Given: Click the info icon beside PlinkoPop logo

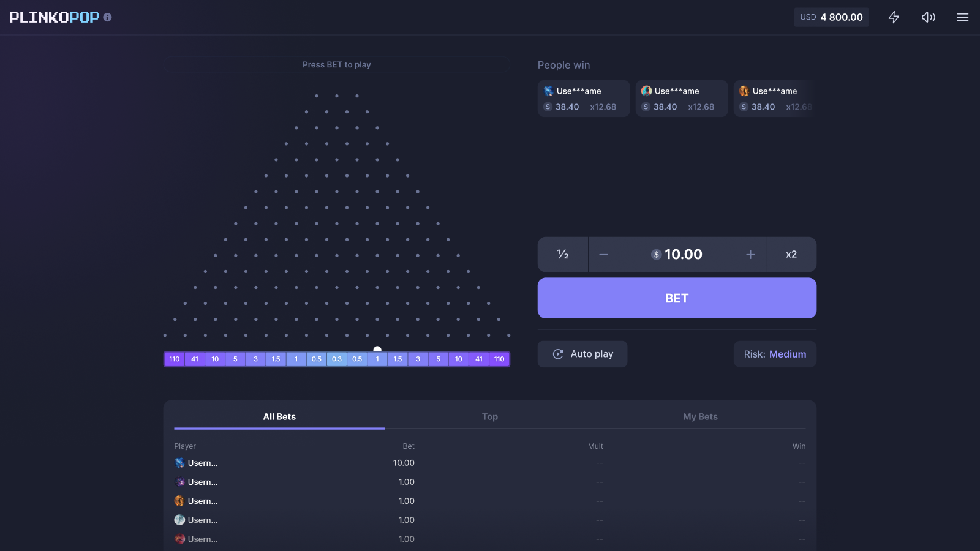Looking at the screenshot, I should [108, 18].
